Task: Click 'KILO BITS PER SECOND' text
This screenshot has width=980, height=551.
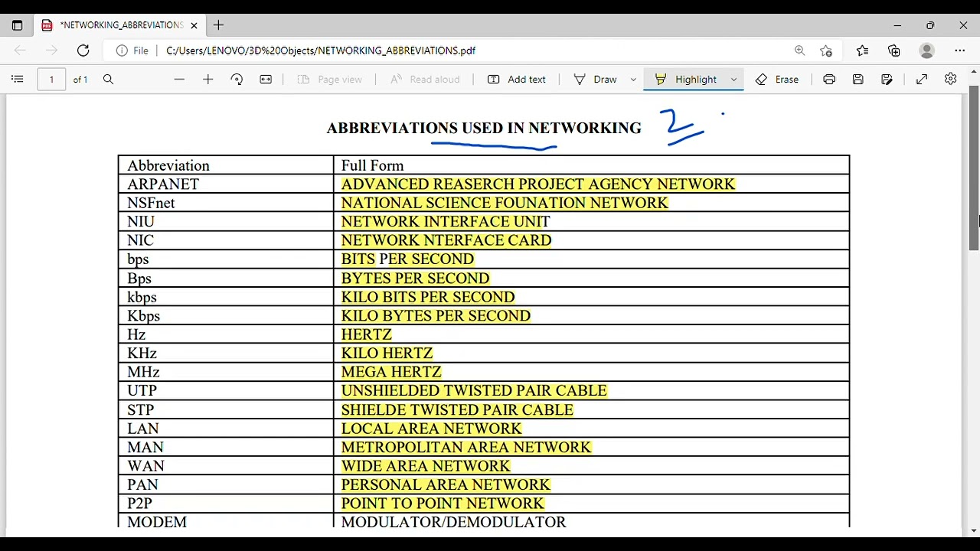Action: (428, 297)
